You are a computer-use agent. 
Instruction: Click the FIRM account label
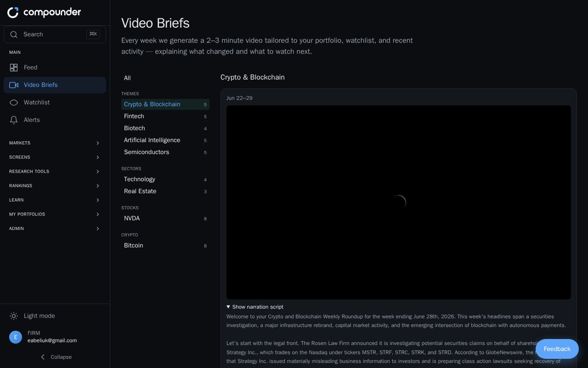(34, 333)
